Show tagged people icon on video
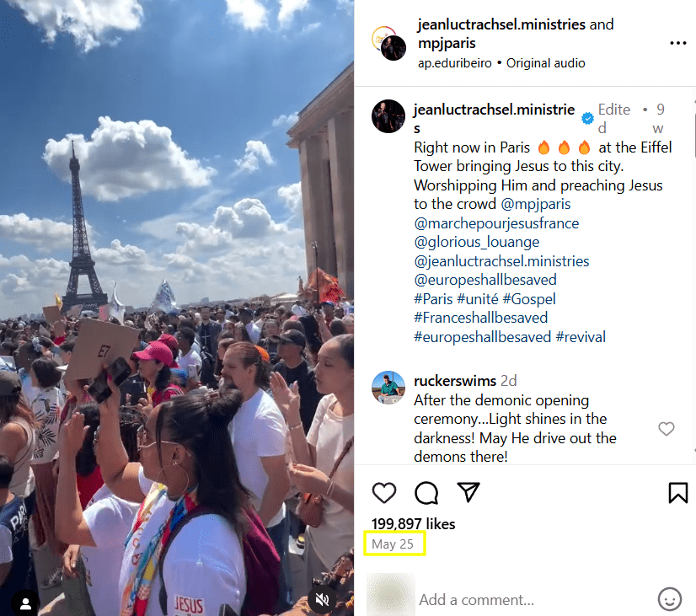The width and height of the screenshot is (696, 616). click(25, 603)
